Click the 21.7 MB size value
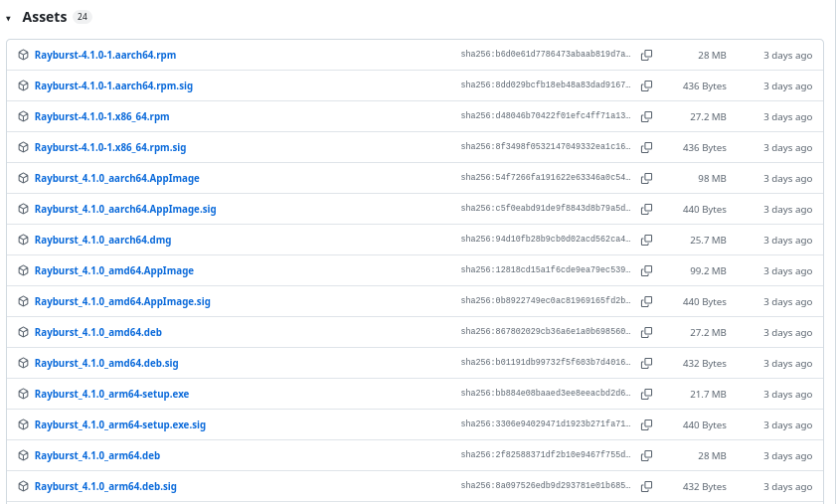 click(708, 395)
